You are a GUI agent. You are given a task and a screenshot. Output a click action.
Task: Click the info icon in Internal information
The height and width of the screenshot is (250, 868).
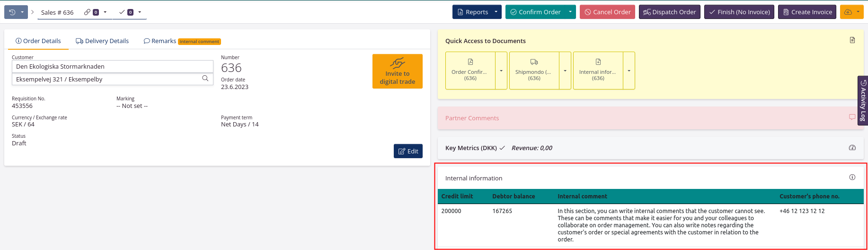pos(852,178)
